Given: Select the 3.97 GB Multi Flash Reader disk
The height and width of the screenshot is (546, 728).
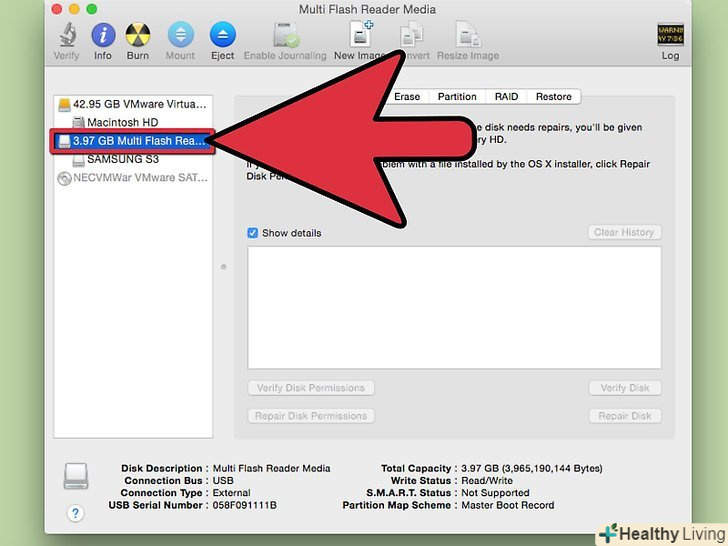Looking at the screenshot, I should point(133,141).
